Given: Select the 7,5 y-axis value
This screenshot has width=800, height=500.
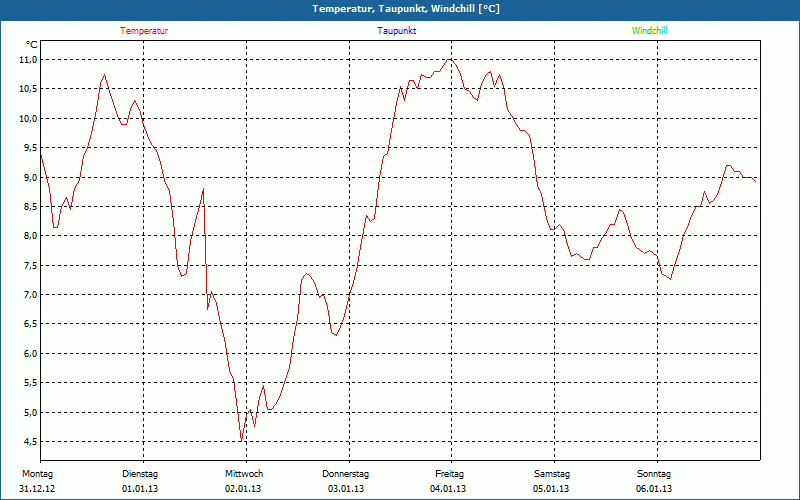Looking at the screenshot, I should click(x=31, y=265).
